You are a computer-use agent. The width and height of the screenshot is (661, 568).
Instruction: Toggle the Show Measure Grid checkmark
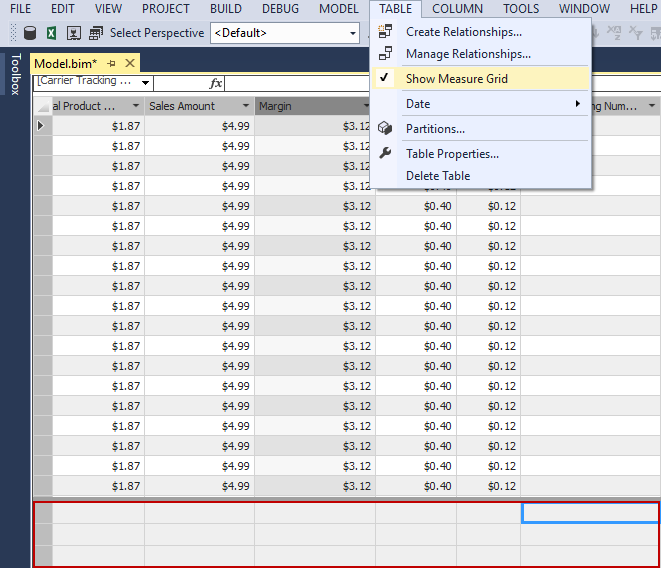point(385,78)
